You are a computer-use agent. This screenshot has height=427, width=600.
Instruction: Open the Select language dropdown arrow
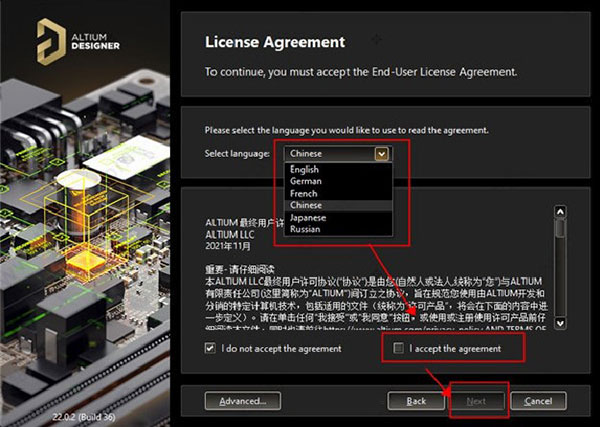(x=382, y=154)
